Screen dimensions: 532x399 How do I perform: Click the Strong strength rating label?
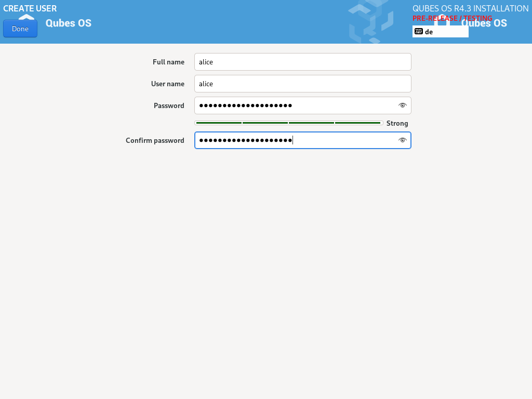[x=397, y=123]
